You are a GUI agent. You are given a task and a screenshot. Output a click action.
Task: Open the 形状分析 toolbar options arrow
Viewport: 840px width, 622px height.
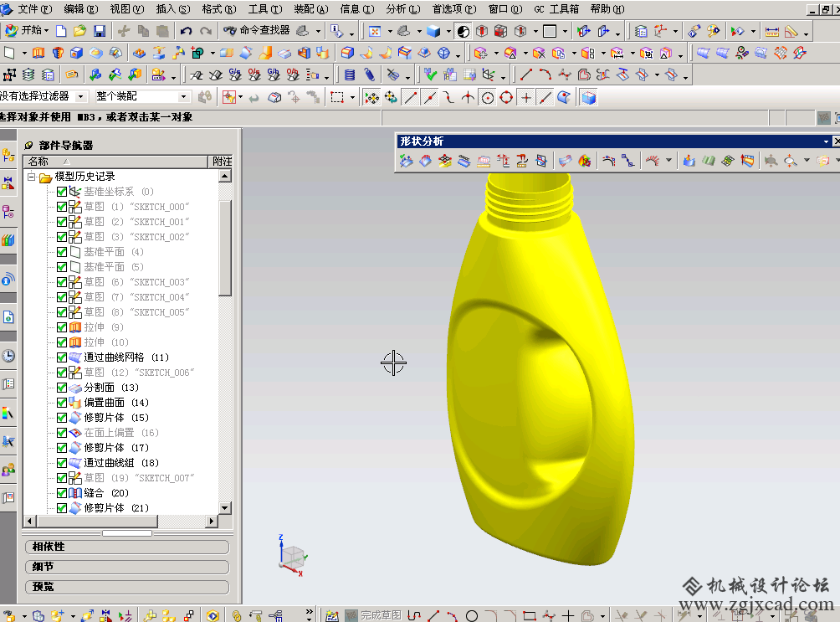click(826, 141)
